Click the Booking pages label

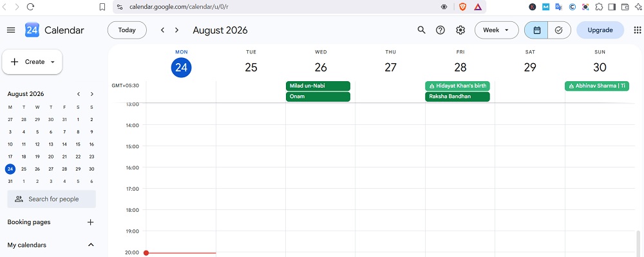click(29, 222)
